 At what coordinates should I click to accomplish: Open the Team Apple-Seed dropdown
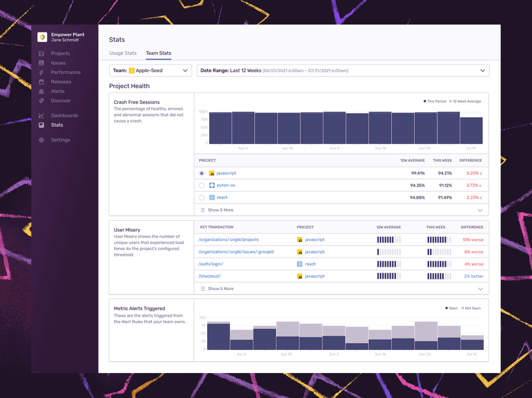(150, 71)
